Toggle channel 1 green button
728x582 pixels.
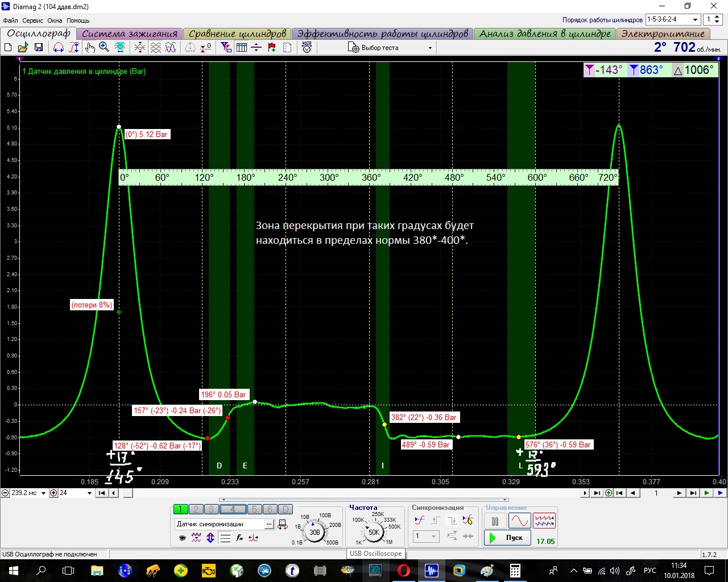(x=180, y=509)
